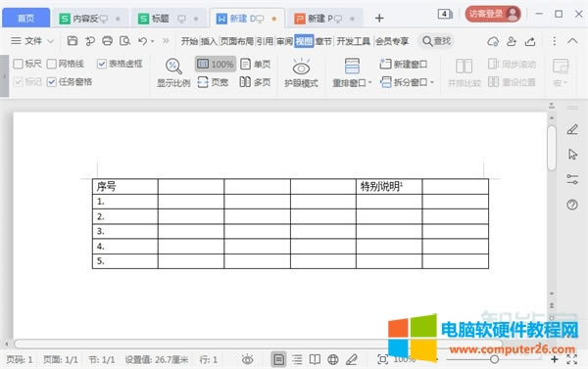Open the display ratio (显示比例) tool
This screenshot has width=588, height=369.
pos(173,73)
